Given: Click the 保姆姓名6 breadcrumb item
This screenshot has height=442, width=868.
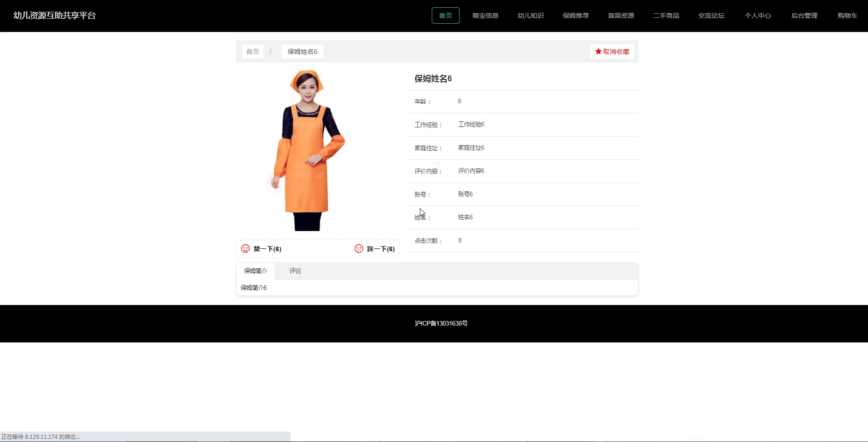Looking at the screenshot, I should coord(303,52).
